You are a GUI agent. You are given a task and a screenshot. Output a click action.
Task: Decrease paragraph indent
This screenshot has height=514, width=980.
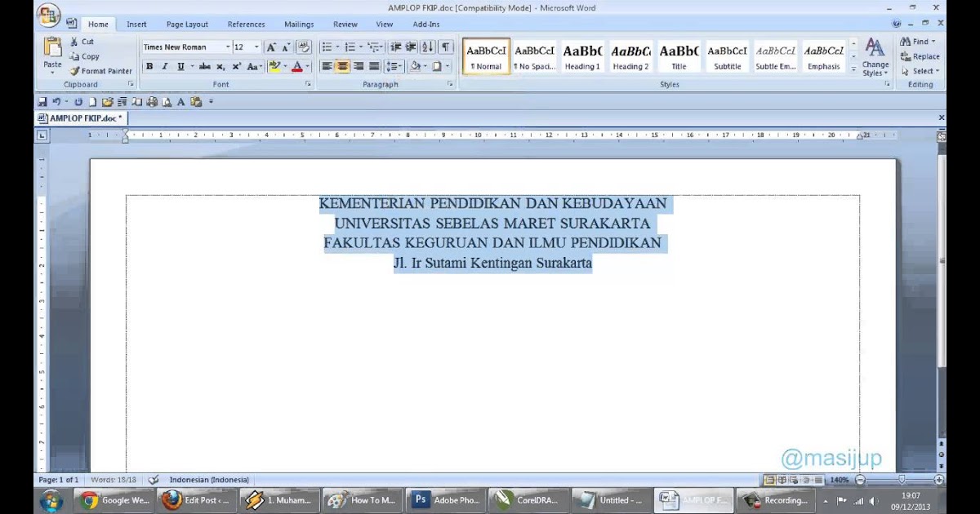pos(395,47)
